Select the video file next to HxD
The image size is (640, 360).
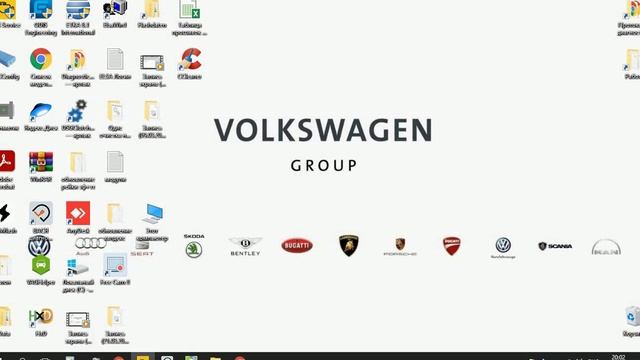(x=78, y=320)
